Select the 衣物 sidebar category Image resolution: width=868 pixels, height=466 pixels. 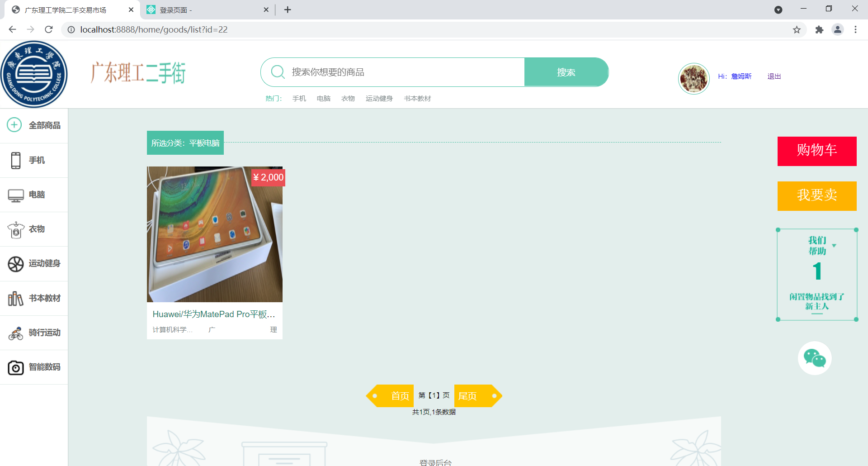(34, 229)
